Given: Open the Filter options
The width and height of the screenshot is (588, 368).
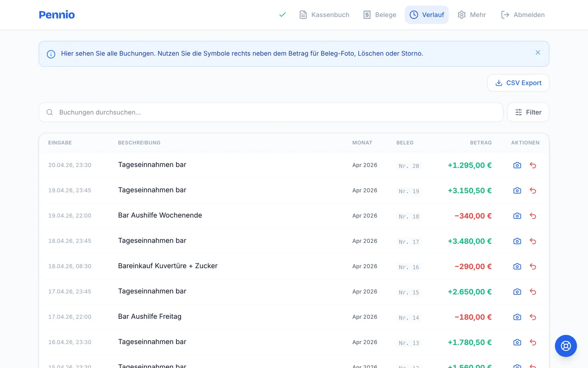Looking at the screenshot, I should [528, 112].
